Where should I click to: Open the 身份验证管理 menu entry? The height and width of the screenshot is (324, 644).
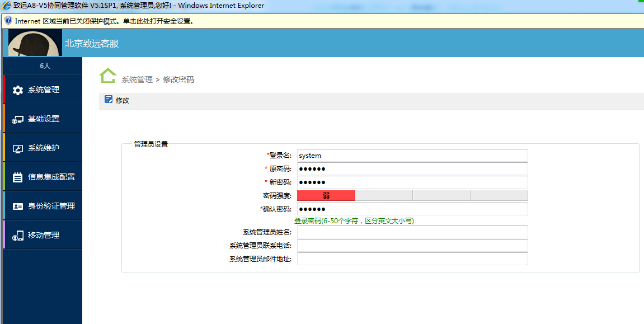click(51, 206)
